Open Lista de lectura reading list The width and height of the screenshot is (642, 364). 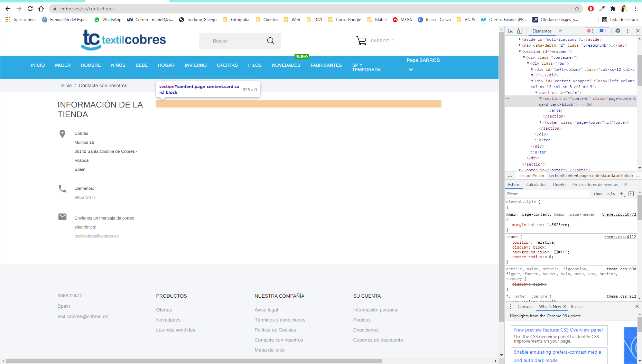click(x=620, y=20)
